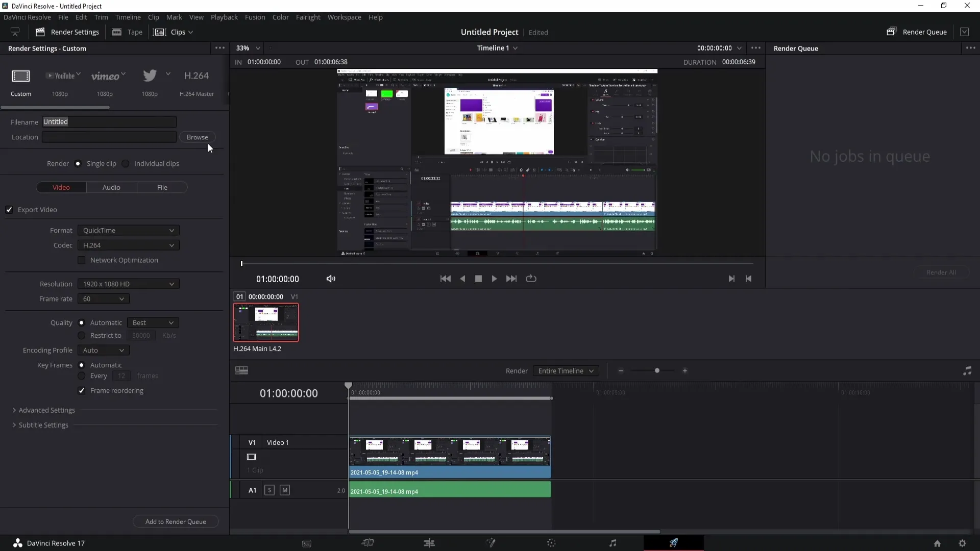Click the Render Queue icon

(x=892, y=32)
